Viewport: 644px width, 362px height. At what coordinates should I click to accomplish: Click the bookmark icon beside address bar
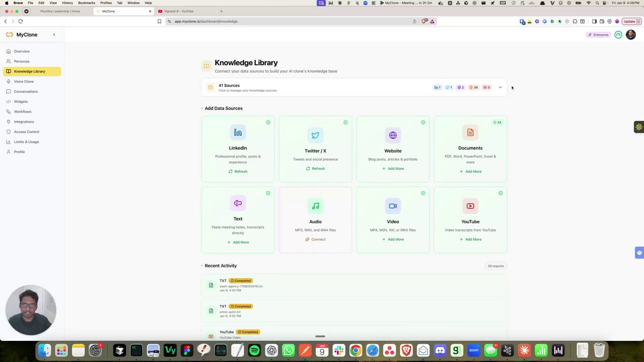pyautogui.click(x=159, y=21)
